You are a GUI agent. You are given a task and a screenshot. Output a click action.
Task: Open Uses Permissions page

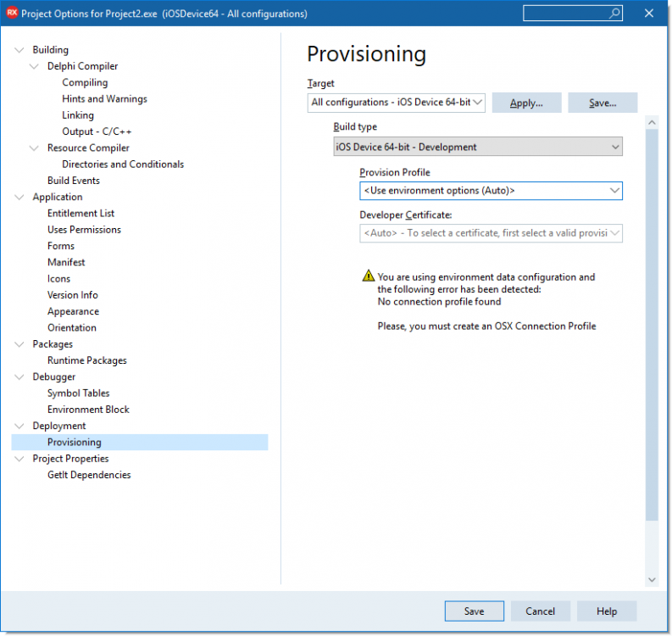pyautogui.click(x=85, y=230)
